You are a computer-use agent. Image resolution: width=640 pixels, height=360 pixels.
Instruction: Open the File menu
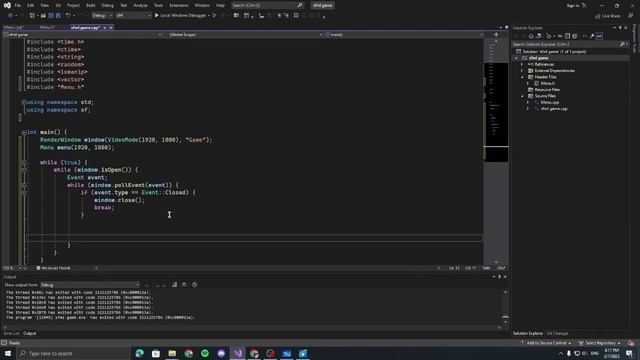[x=18, y=5]
